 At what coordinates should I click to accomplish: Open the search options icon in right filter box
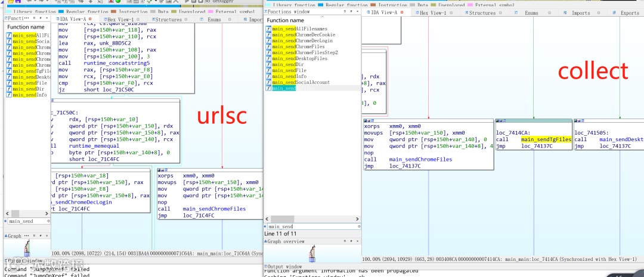(359, 226)
